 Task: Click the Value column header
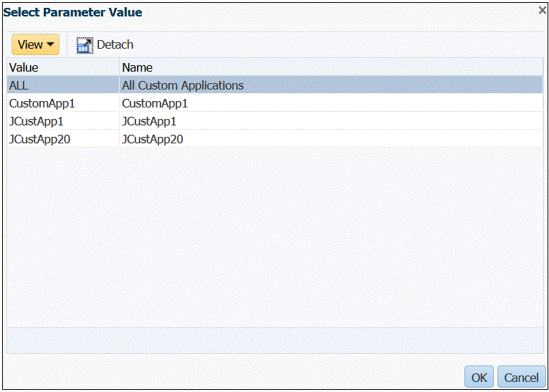[24, 67]
